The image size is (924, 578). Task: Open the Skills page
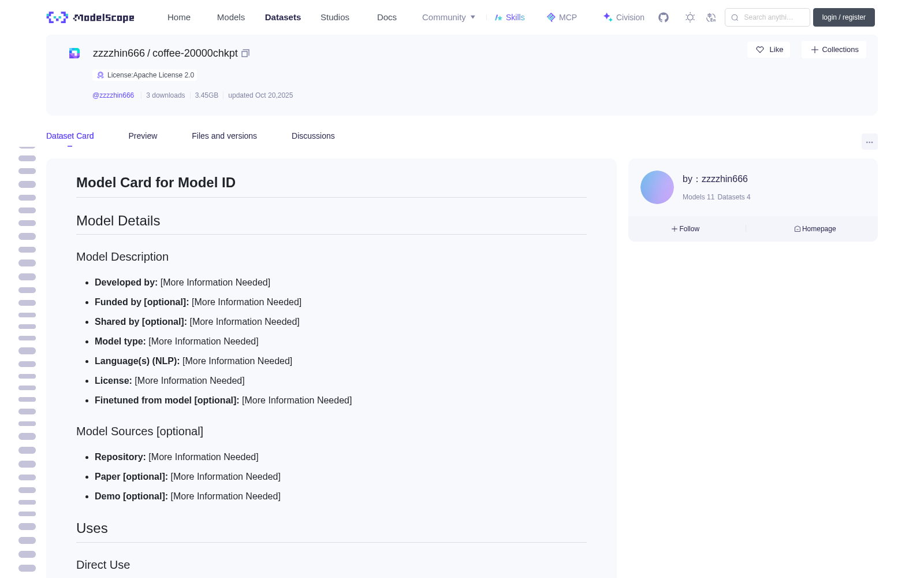point(510,17)
